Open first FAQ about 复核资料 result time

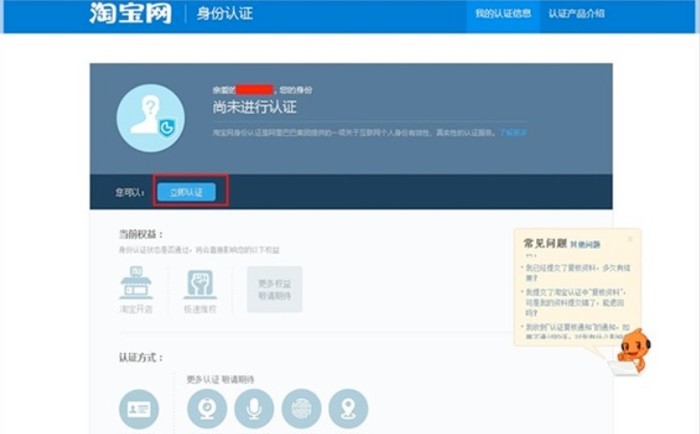tap(578, 272)
